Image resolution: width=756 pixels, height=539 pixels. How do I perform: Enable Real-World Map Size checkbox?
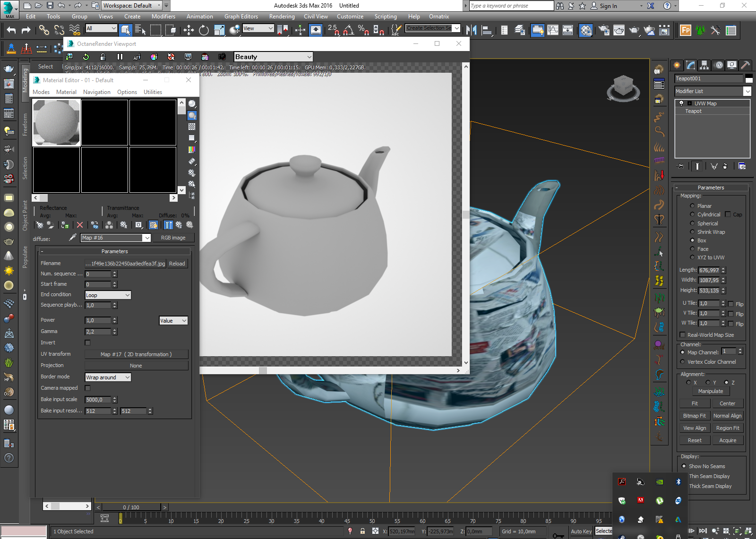(682, 335)
